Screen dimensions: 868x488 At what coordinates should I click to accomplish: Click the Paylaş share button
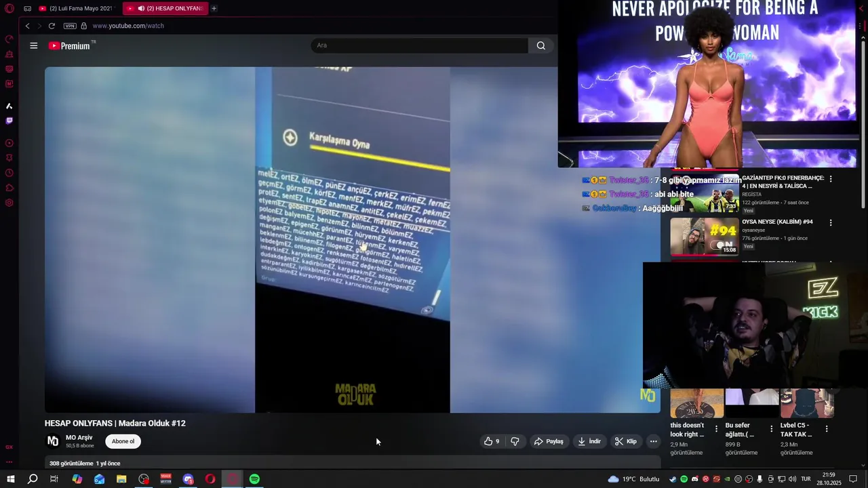coord(549,441)
